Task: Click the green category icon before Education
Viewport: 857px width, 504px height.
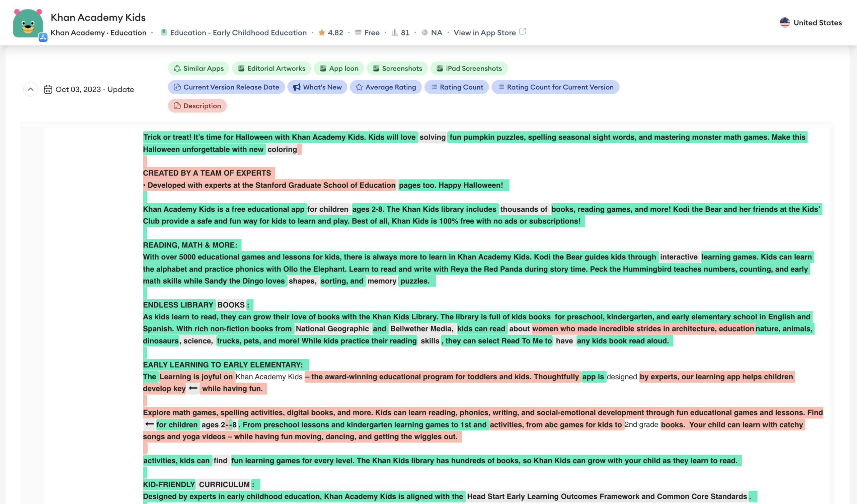Action: coord(164,32)
